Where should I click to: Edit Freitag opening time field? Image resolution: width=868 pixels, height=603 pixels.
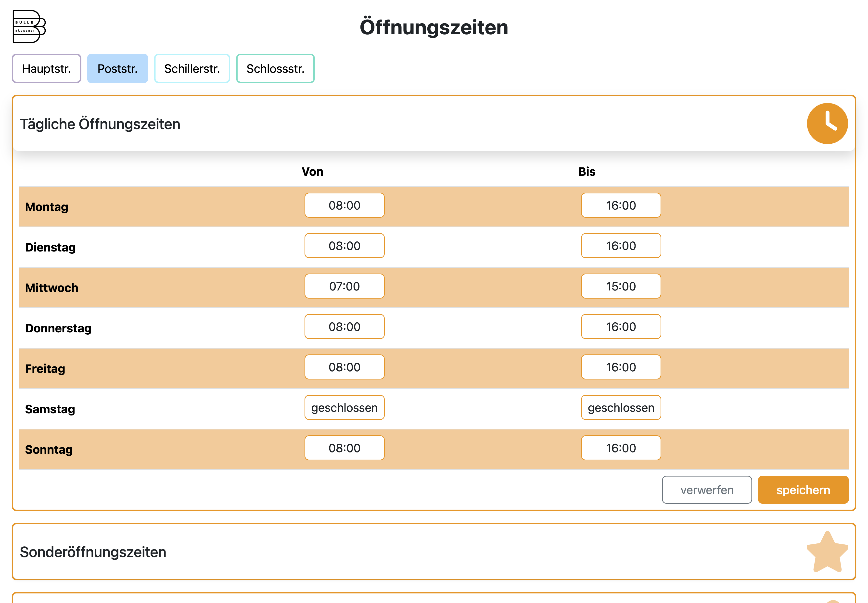tap(344, 367)
